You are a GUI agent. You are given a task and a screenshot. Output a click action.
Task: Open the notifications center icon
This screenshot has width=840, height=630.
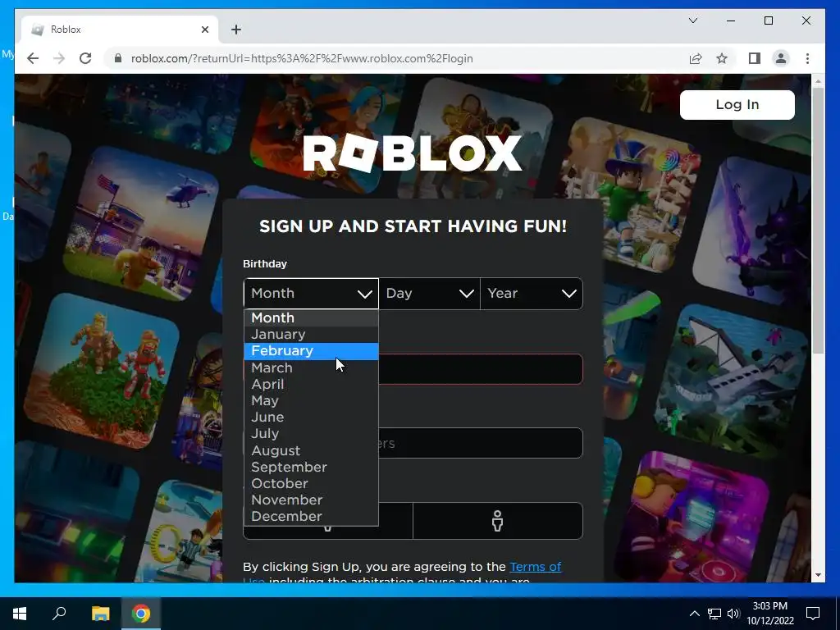coord(813,614)
